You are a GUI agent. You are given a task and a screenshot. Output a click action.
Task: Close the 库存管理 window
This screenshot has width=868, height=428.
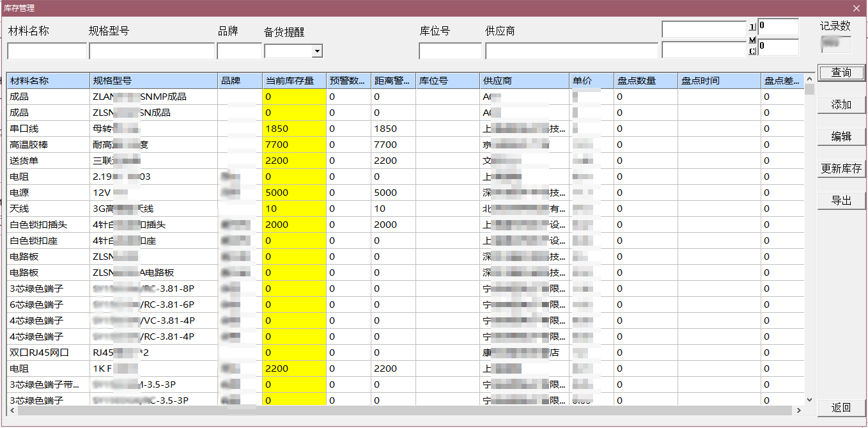point(856,8)
